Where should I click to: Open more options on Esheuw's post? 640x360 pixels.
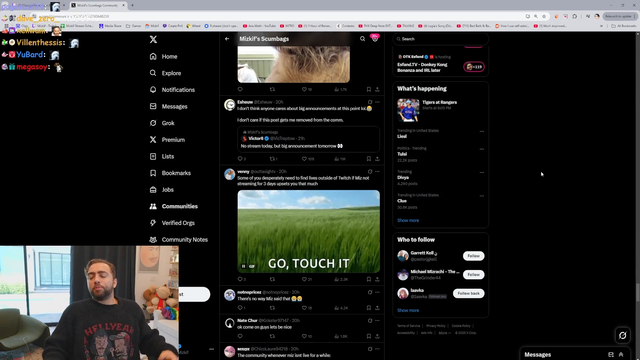(377, 102)
